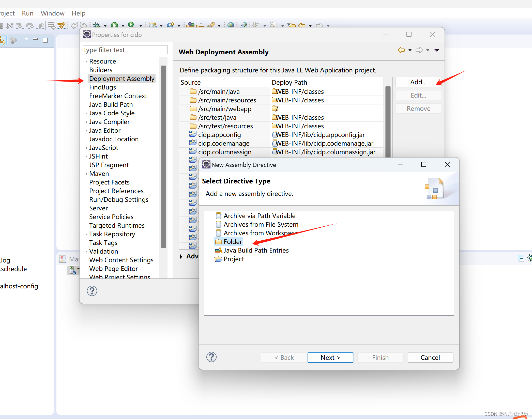Click the Drop to Frame toolbar icon
Image resolution: width=532 pixels, height=419 pixels.
[52, 25]
